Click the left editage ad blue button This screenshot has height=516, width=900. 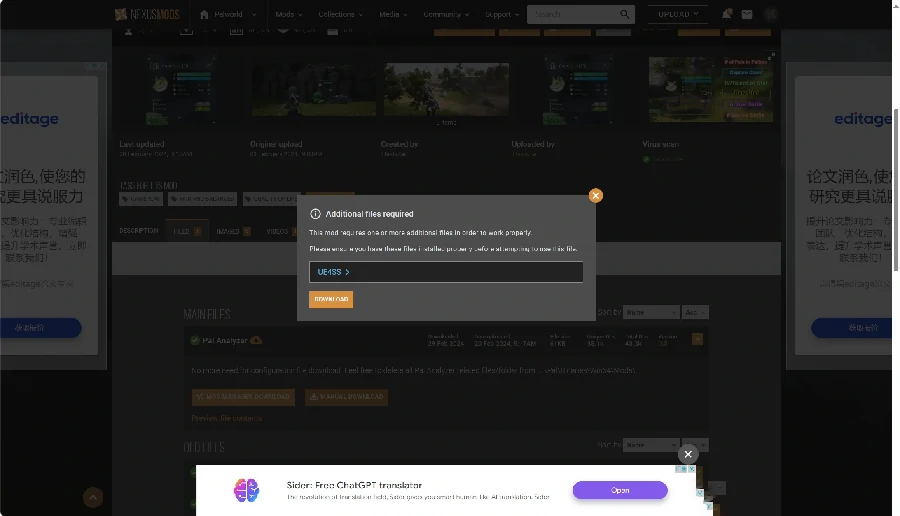[x=40, y=328]
